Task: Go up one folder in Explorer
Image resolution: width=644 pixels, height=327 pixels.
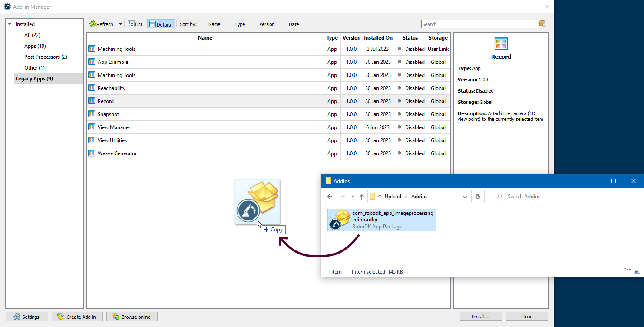Action: click(x=362, y=197)
